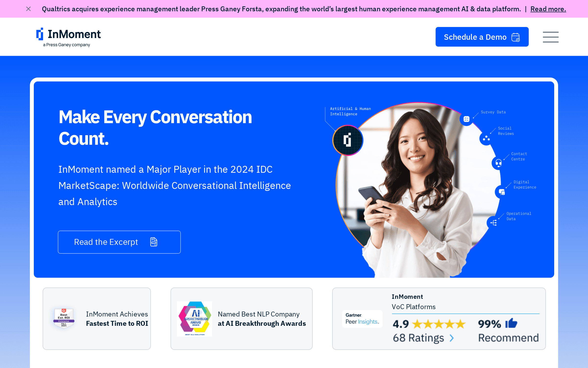Image resolution: width=588 pixels, height=368 pixels.
Task: Click the Make Every Conversation Count headline
Action: (x=155, y=128)
